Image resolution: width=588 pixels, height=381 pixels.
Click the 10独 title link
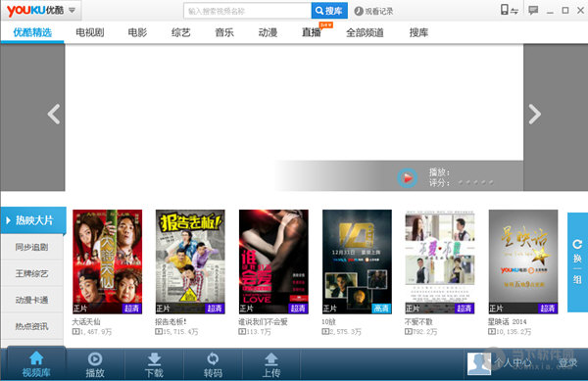point(329,322)
